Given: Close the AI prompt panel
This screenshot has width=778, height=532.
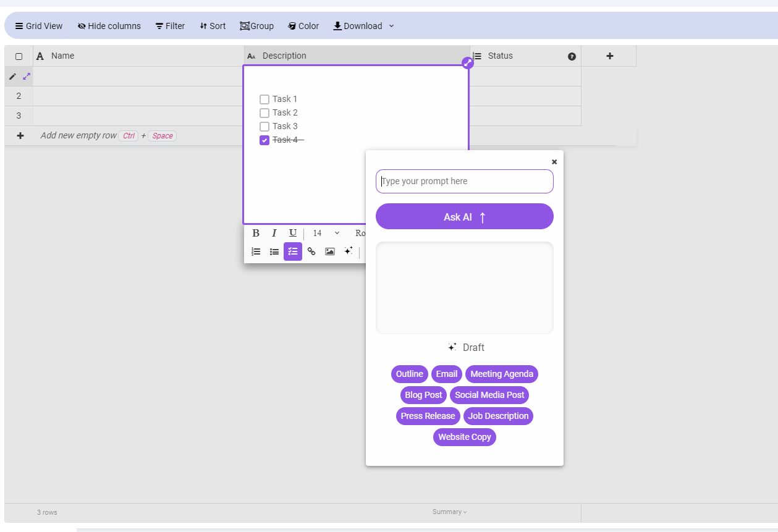Looking at the screenshot, I should (x=554, y=162).
